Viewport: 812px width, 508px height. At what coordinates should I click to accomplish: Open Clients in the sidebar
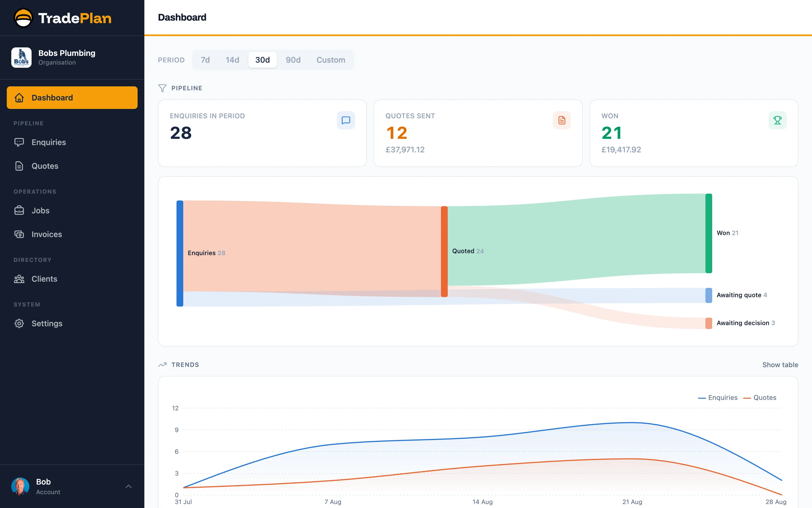(x=72, y=279)
